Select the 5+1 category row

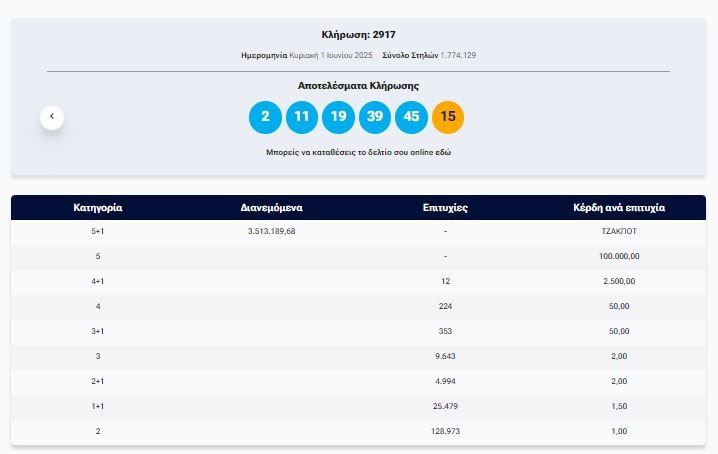[x=98, y=231]
